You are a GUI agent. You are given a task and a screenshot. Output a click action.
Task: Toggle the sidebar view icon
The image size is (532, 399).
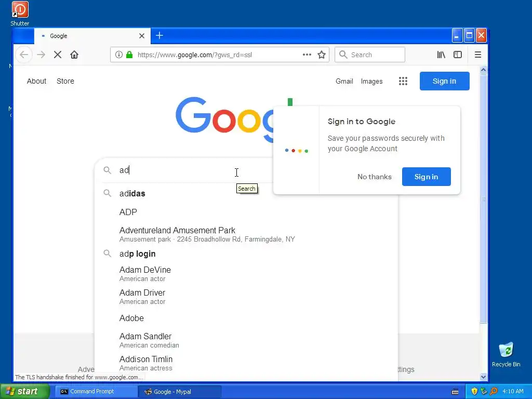coord(458,55)
